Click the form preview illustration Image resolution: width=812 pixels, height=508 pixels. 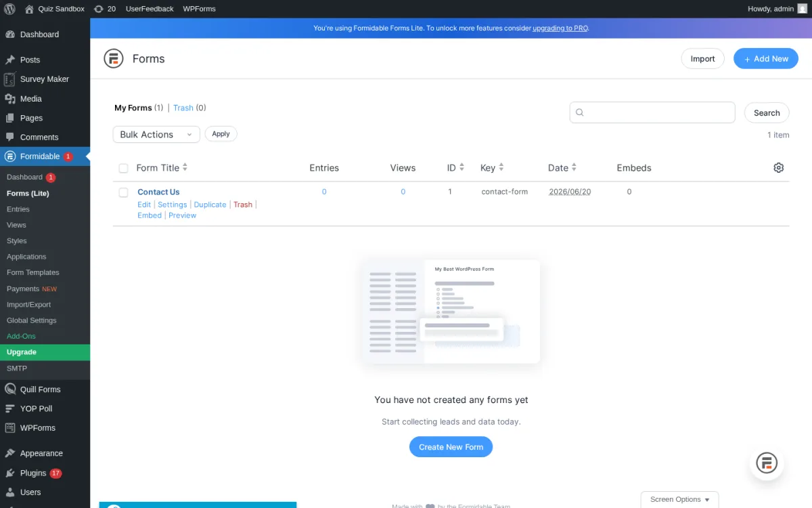coord(451,312)
